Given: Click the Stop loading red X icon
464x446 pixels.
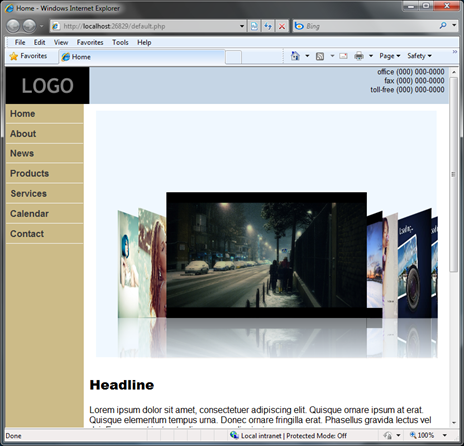Looking at the screenshot, I should (282, 26).
